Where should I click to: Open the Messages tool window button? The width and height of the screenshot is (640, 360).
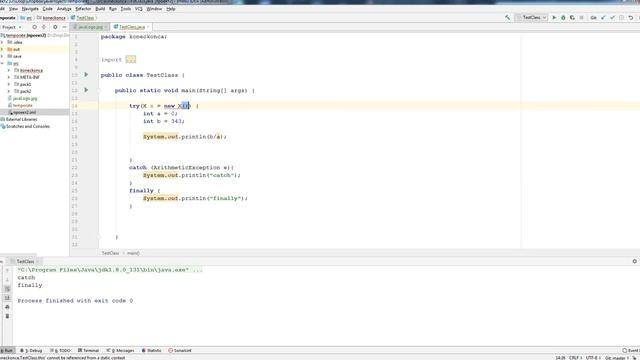[120, 351]
